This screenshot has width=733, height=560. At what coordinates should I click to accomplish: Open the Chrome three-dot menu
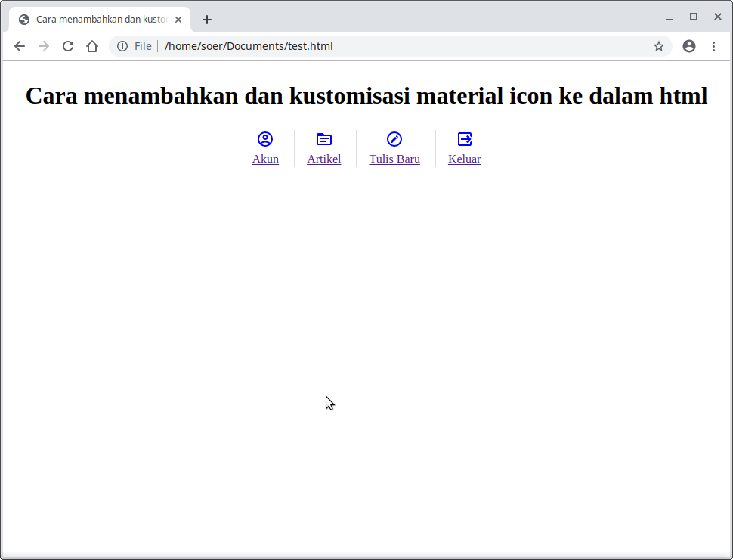click(713, 46)
